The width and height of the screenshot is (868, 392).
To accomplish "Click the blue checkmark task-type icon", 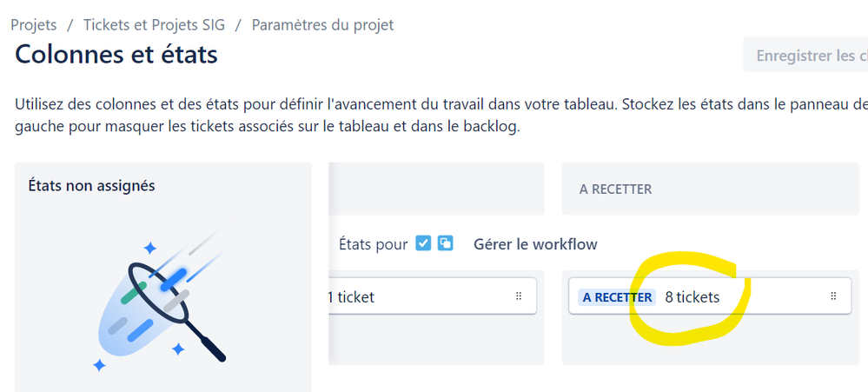I will tap(423, 243).
